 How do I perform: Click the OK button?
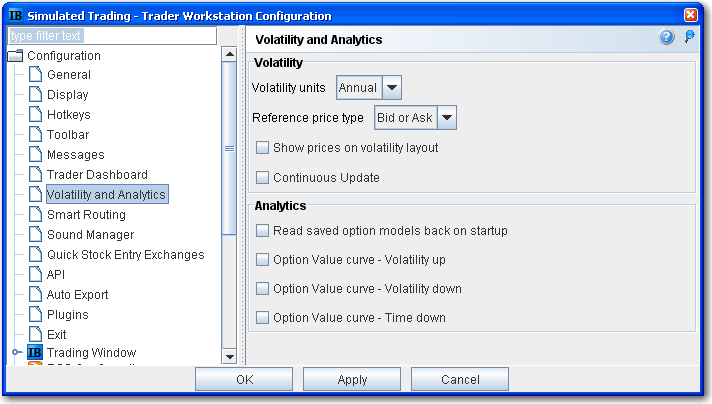[x=244, y=379]
